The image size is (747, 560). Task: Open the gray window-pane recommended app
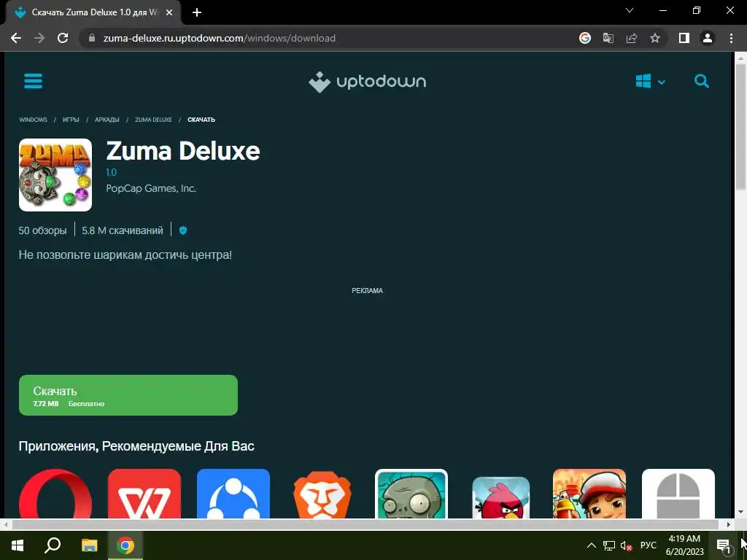pos(678,494)
